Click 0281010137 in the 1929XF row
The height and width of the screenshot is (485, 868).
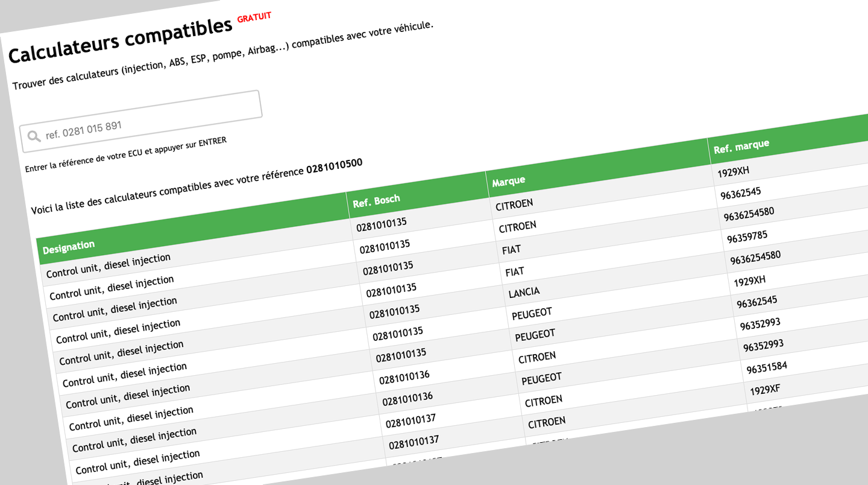(x=414, y=442)
